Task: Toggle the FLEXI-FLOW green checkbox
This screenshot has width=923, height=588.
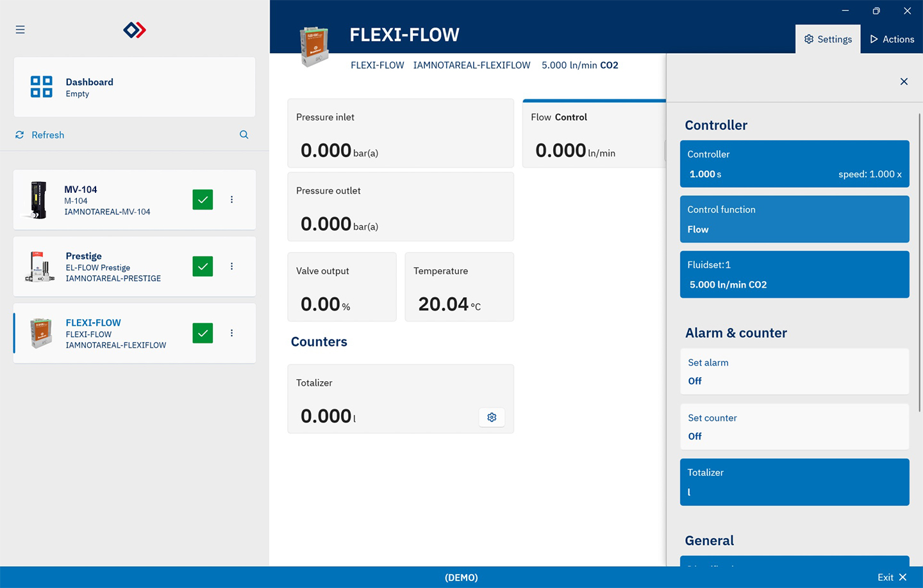Action: tap(203, 333)
